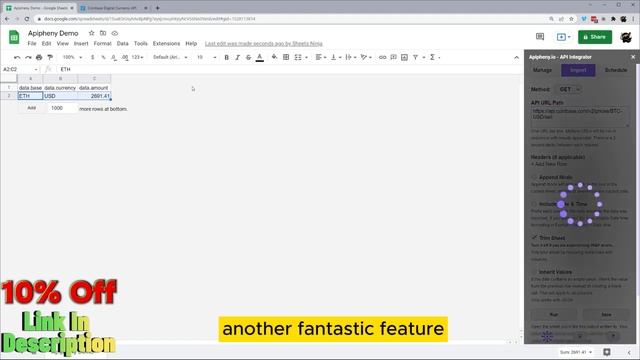Screen dimensions: 640x360
Task: Open vertical align dropdown
Action: pyautogui.click(x=335, y=58)
